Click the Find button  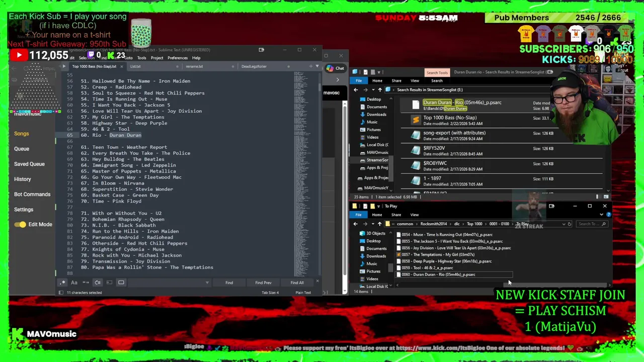tap(229, 283)
